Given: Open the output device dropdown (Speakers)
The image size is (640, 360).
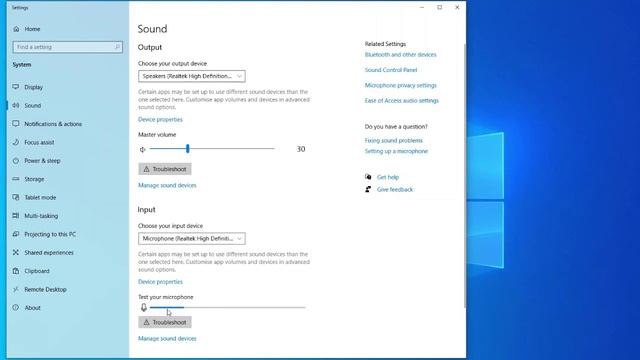Looking at the screenshot, I should [192, 76].
